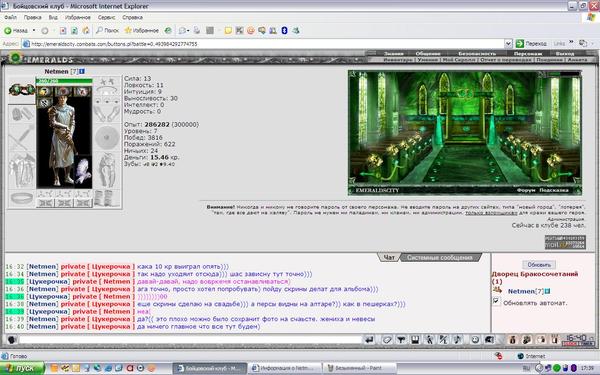Switch to Информация о Netmen taskbar window
Image resolution: width=600 pixels, height=375 pixels.
(285, 368)
